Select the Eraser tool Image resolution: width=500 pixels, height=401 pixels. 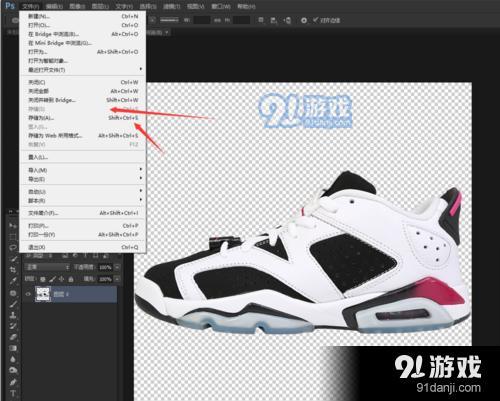point(13,337)
